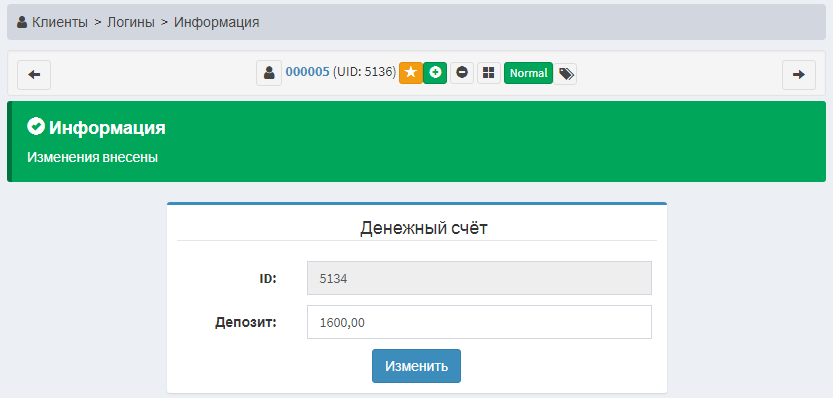Screen dimensions: 833x398
Task: Click the disabled ID field 5134
Action: click(x=479, y=278)
